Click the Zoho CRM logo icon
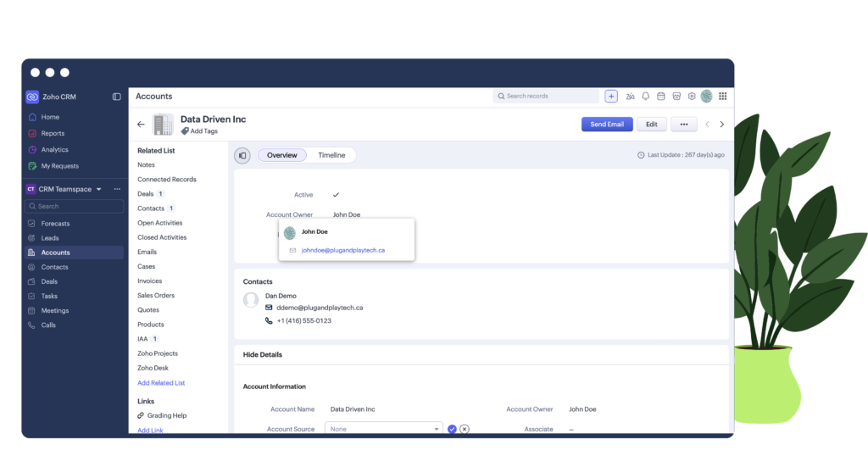The width and height of the screenshot is (868, 467). (x=32, y=97)
